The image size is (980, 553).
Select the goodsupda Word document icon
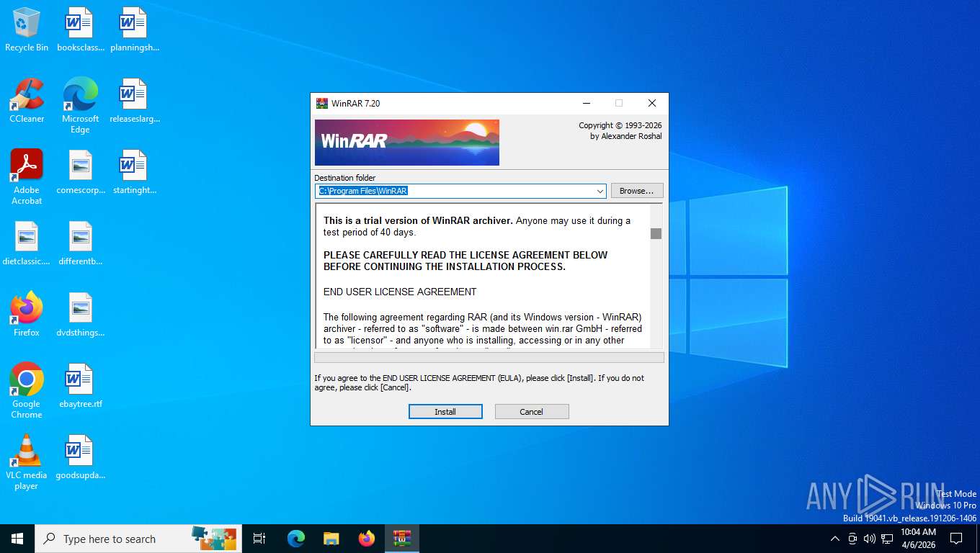[80, 457]
